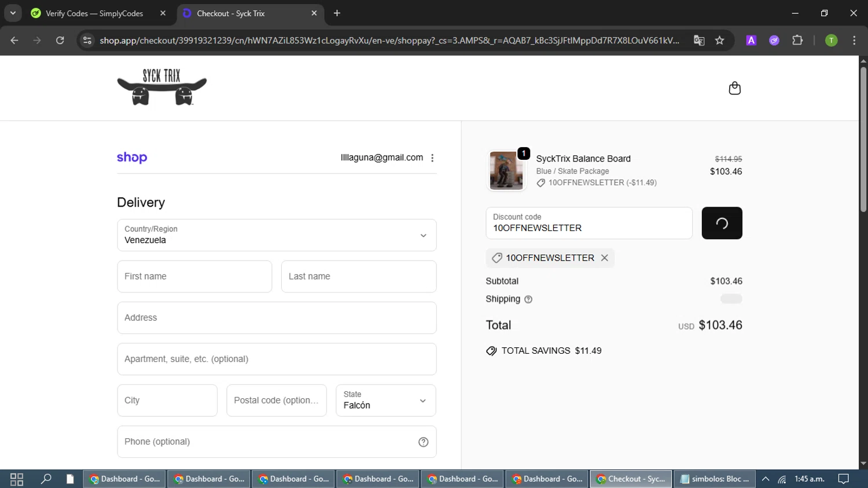Screen dimensions: 868x488
Task: Open Windows Task View icon
Action: tap(17, 479)
